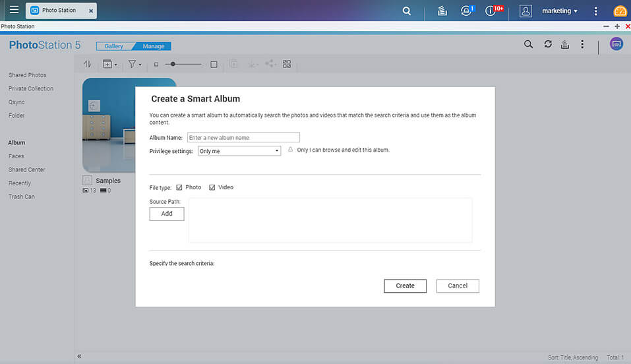Screen dimensions: 631x364
Task: Select Album in the sidebar
Action: click(x=16, y=142)
